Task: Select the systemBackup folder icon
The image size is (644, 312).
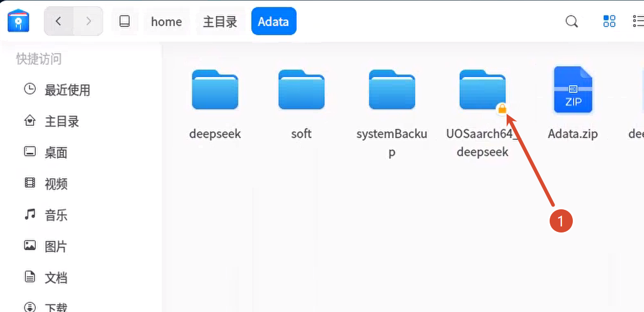Action: click(x=392, y=89)
